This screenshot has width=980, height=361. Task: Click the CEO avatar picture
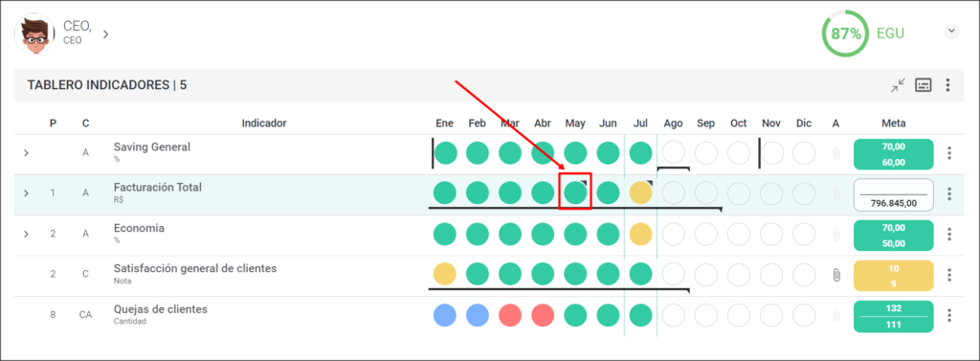click(34, 34)
